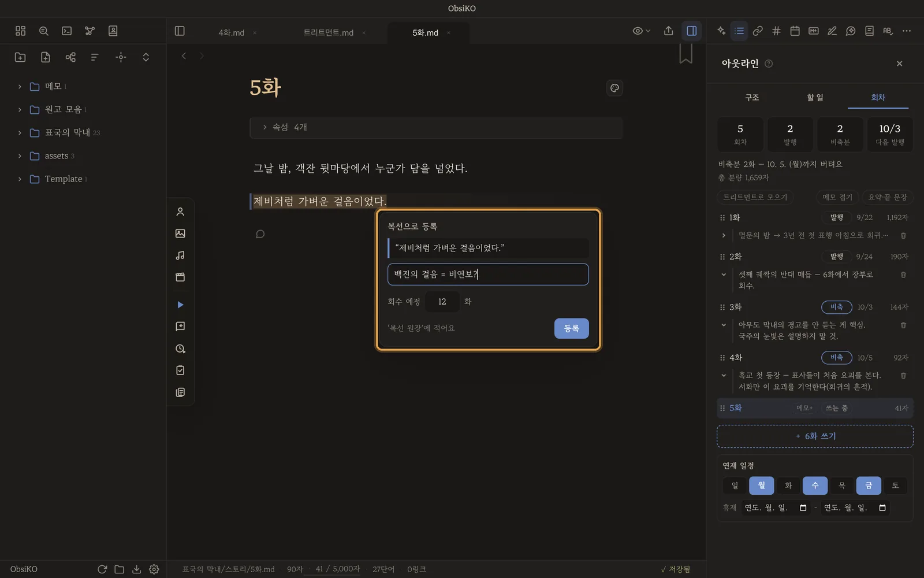Open the view mode eye dropdown
The height and width of the screenshot is (578, 924).
641,31
